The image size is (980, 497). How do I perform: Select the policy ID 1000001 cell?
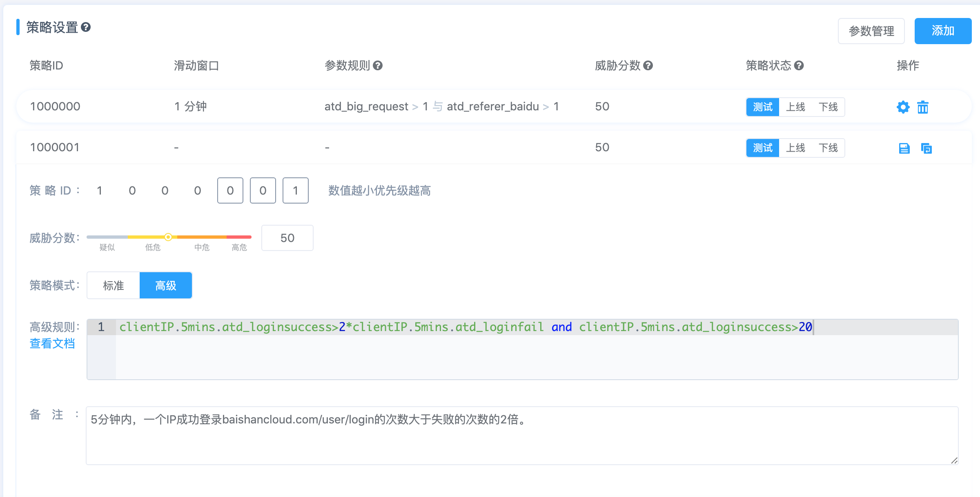(55, 148)
